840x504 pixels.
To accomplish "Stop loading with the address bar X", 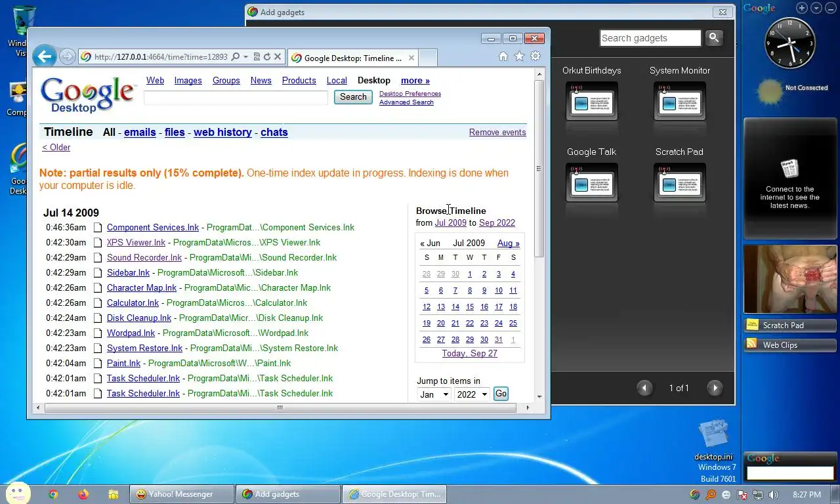I will [x=278, y=57].
